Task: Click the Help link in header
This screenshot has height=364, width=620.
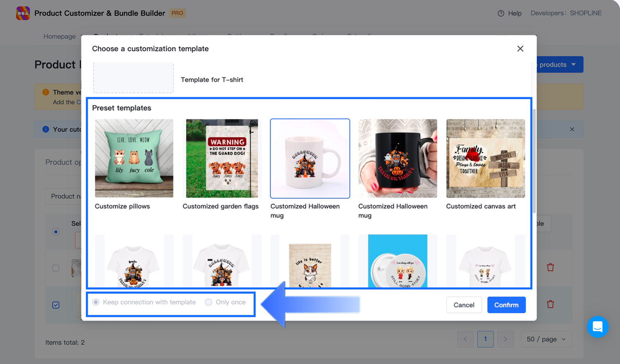Action: point(515,13)
